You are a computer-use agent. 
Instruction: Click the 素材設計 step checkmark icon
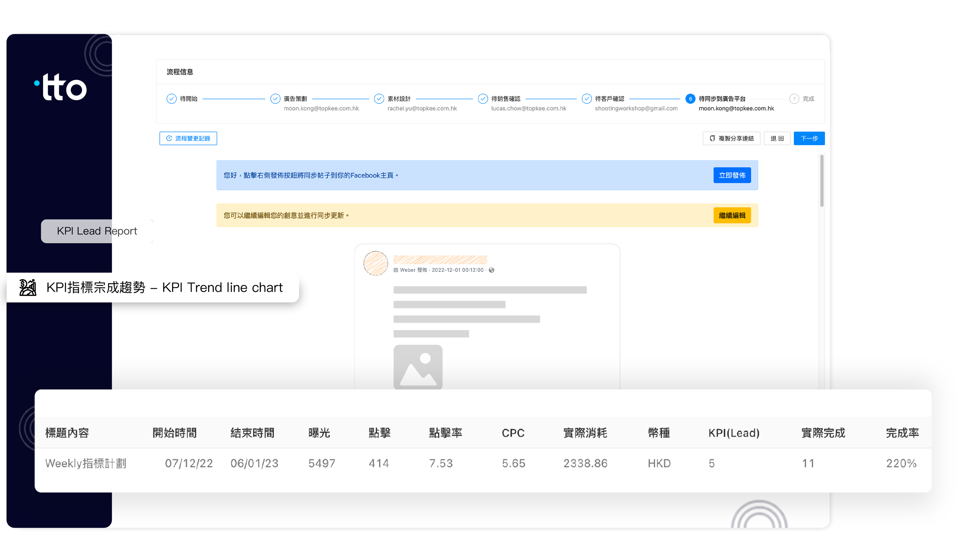[379, 99]
